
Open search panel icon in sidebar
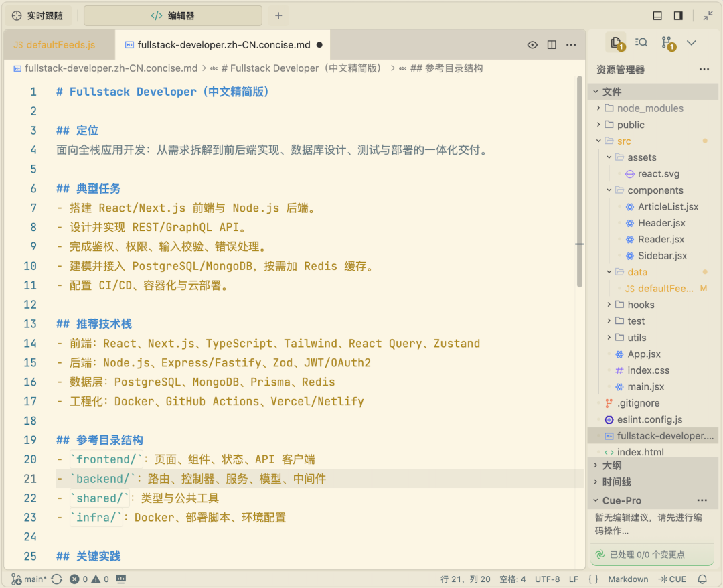pos(641,42)
